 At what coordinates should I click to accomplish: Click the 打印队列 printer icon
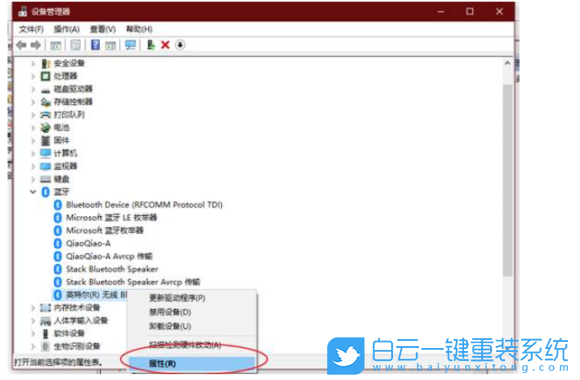(x=45, y=115)
